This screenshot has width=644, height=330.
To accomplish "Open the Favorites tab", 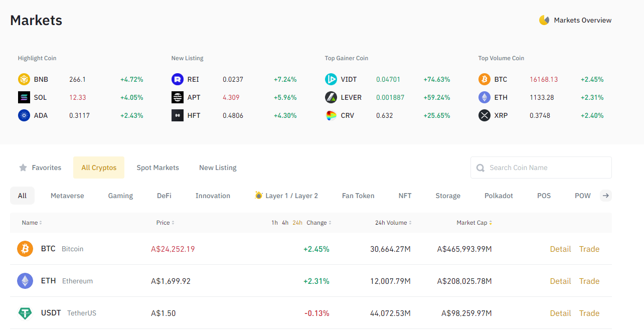I will coord(40,168).
